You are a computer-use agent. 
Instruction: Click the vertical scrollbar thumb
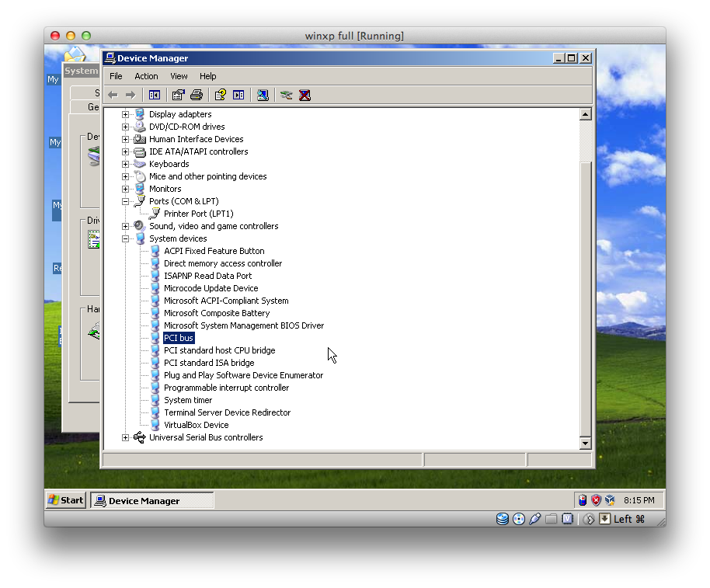[x=586, y=299]
